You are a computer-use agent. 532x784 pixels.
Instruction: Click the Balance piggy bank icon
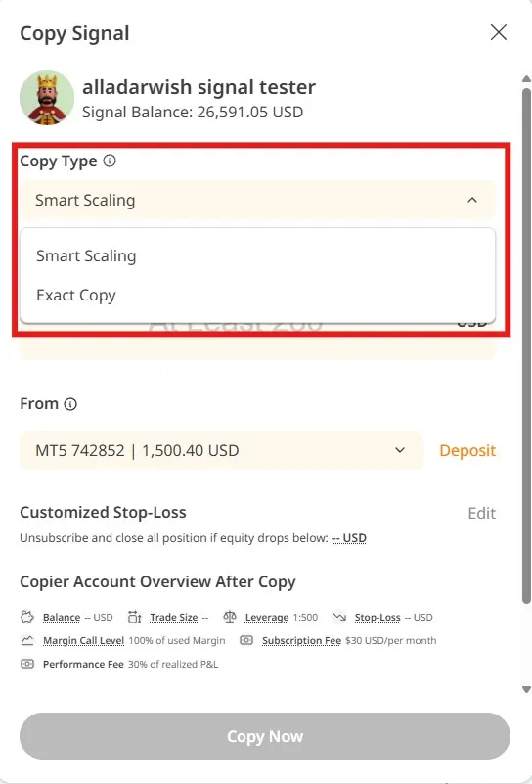(x=27, y=617)
